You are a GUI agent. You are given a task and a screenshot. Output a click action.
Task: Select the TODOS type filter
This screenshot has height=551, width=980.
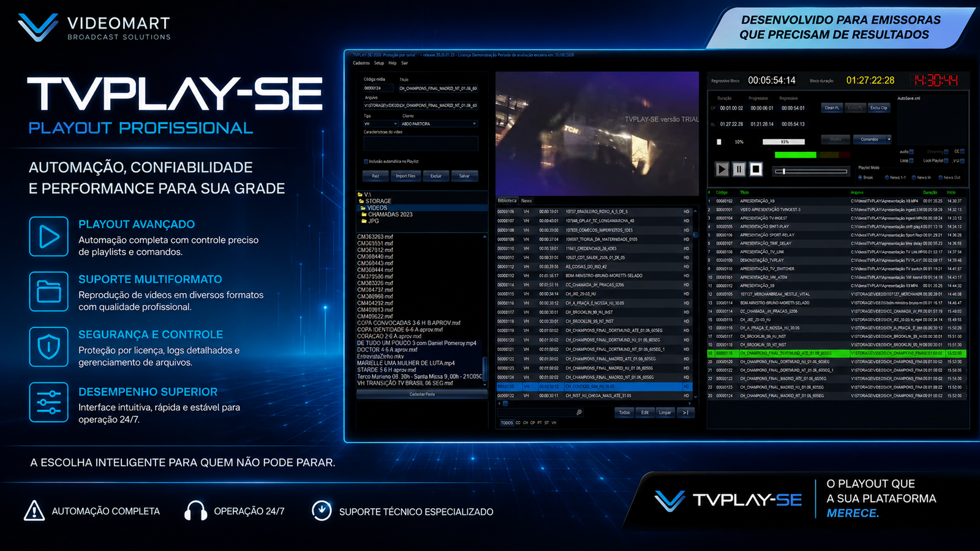(x=507, y=422)
